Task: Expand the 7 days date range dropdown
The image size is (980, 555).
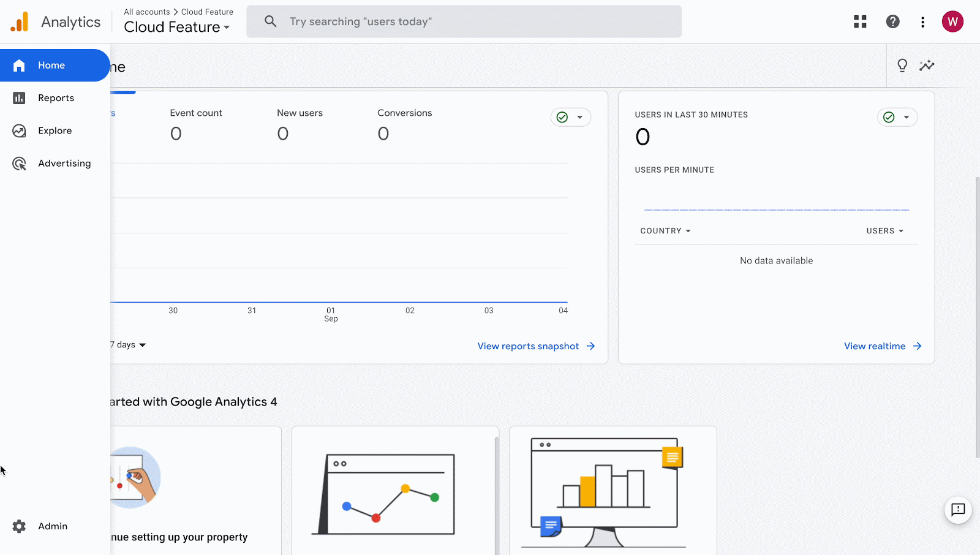Action: click(x=128, y=345)
